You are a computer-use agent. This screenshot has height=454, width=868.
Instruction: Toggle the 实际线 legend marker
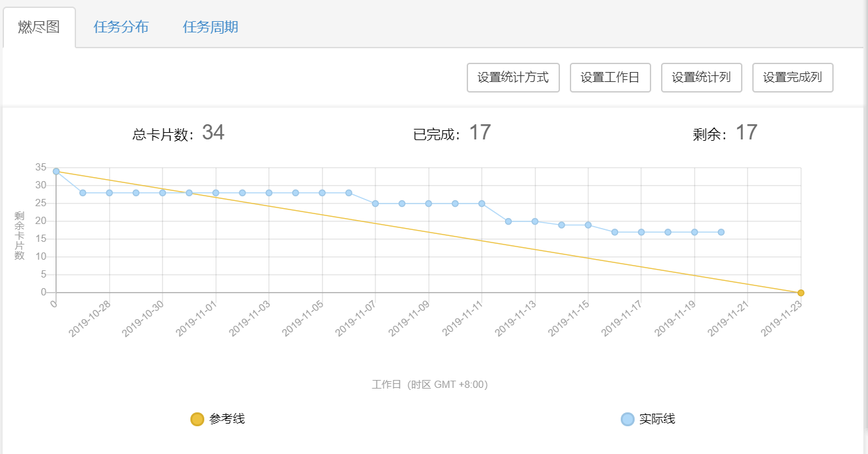click(x=627, y=419)
